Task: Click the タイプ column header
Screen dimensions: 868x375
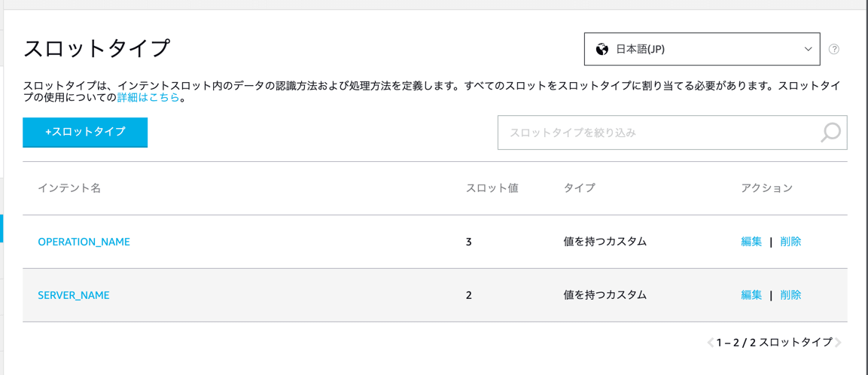Action: coord(579,187)
